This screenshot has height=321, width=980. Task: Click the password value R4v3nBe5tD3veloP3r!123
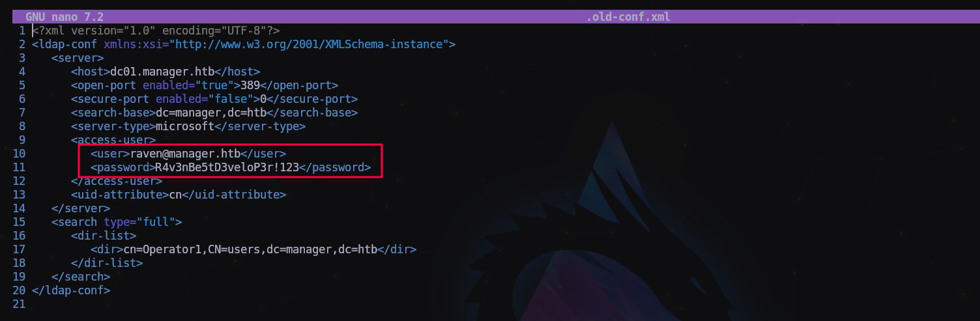(227, 167)
